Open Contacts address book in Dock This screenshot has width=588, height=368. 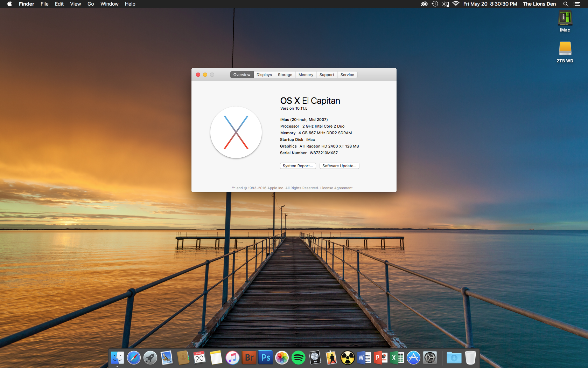[183, 357]
